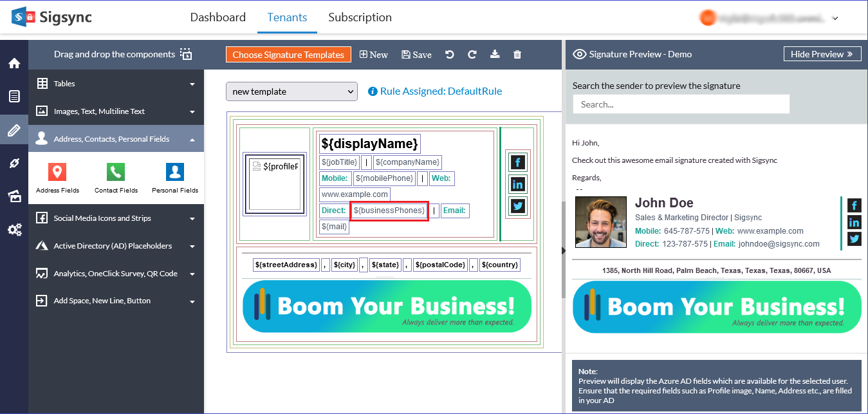Click the drag and drop components icon
Screen dimensions: 868x414
186,54
